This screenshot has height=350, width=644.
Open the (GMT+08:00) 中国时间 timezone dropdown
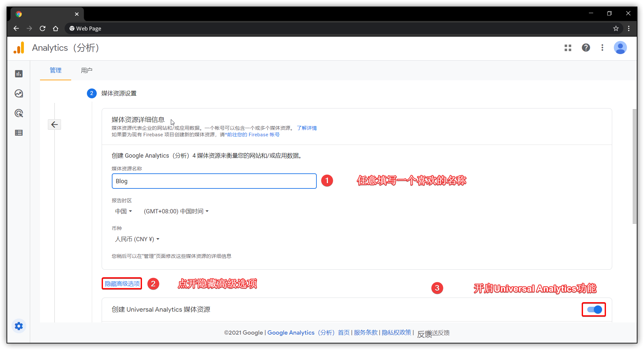[x=176, y=211]
